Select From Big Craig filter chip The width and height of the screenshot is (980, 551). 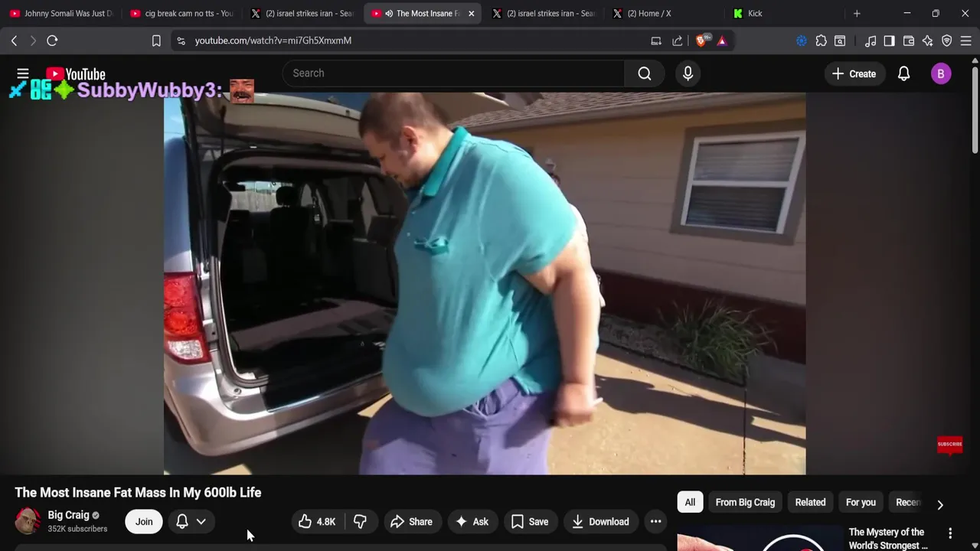point(745,502)
